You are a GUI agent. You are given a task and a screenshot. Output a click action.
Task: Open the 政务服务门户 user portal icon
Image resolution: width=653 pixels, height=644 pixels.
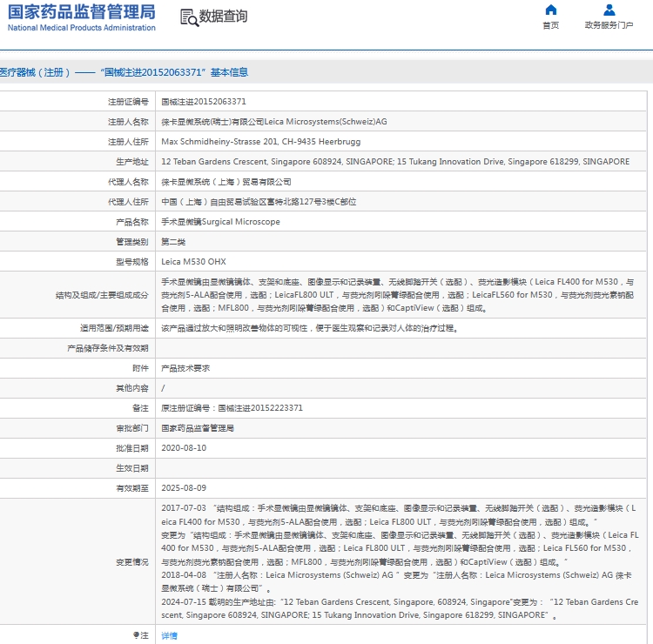tap(609, 10)
